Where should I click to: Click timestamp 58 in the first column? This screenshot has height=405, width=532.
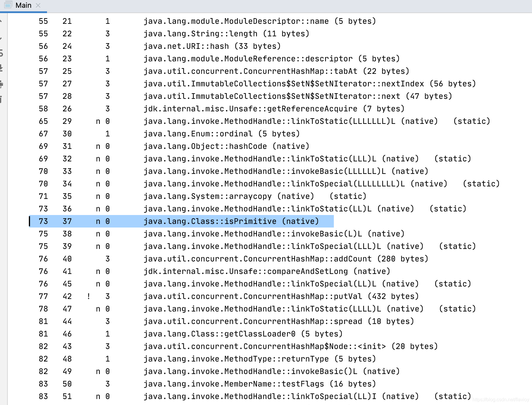43,109
